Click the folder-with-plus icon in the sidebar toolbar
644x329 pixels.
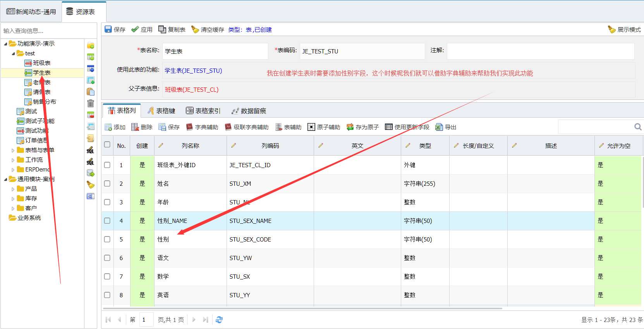tap(91, 45)
